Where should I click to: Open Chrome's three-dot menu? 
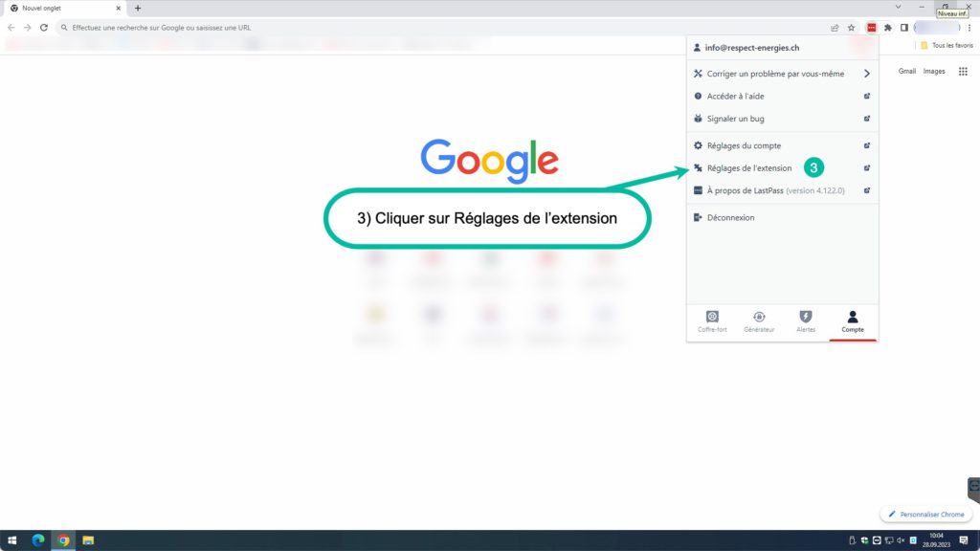click(x=969, y=28)
